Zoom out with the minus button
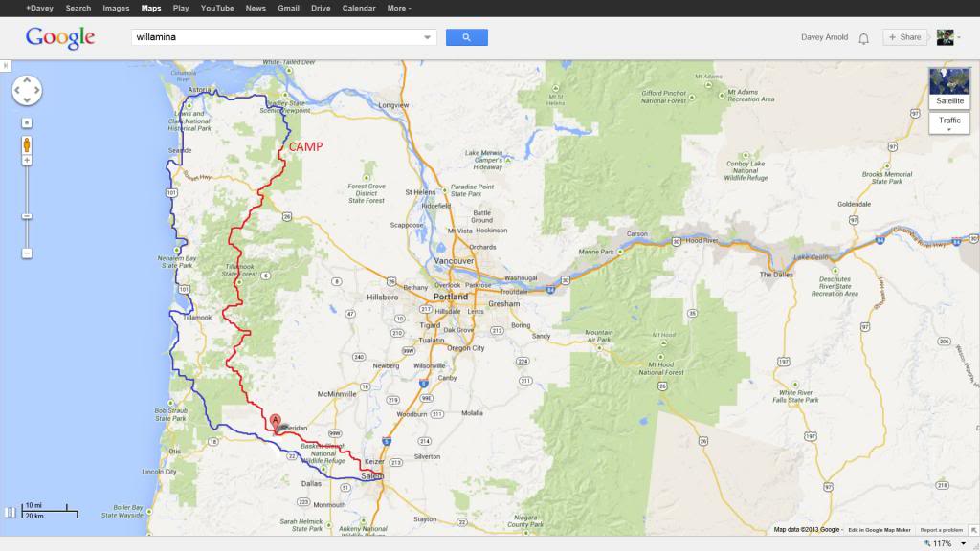The width and height of the screenshot is (980, 551). (x=27, y=253)
